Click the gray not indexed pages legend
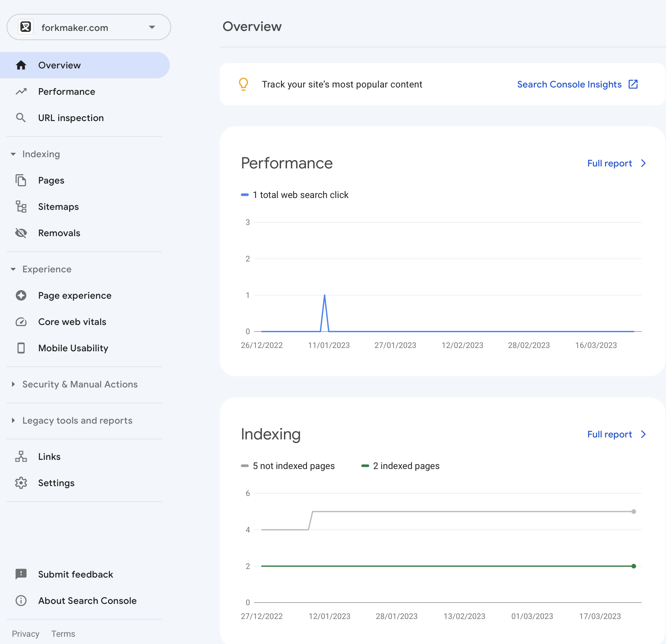 tap(288, 466)
